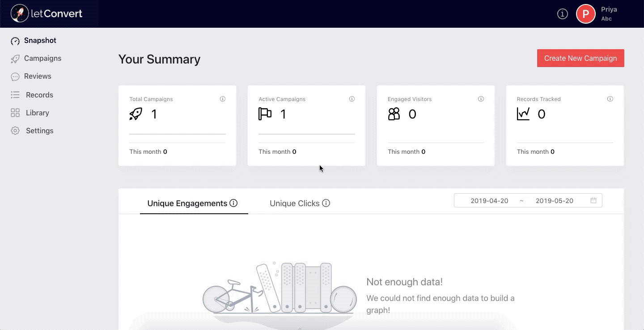This screenshot has width=644, height=330.
Task: Open the info tooltip on Total Campaigns card
Action: pos(222,99)
